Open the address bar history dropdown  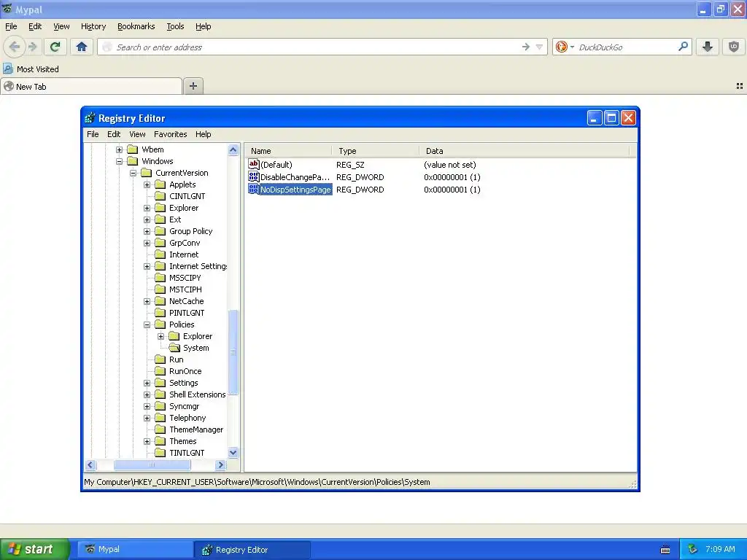point(539,47)
